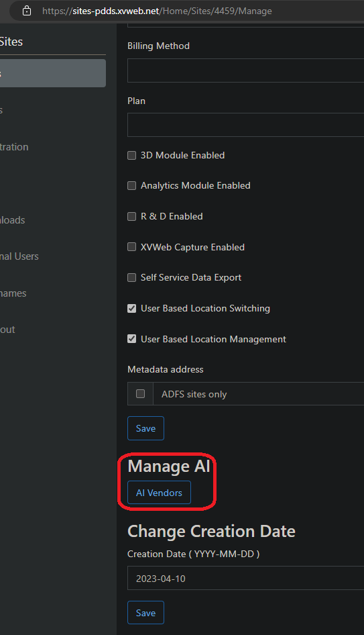
Task: Toggle the ADFS sites only checkbox
Action: (140, 393)
